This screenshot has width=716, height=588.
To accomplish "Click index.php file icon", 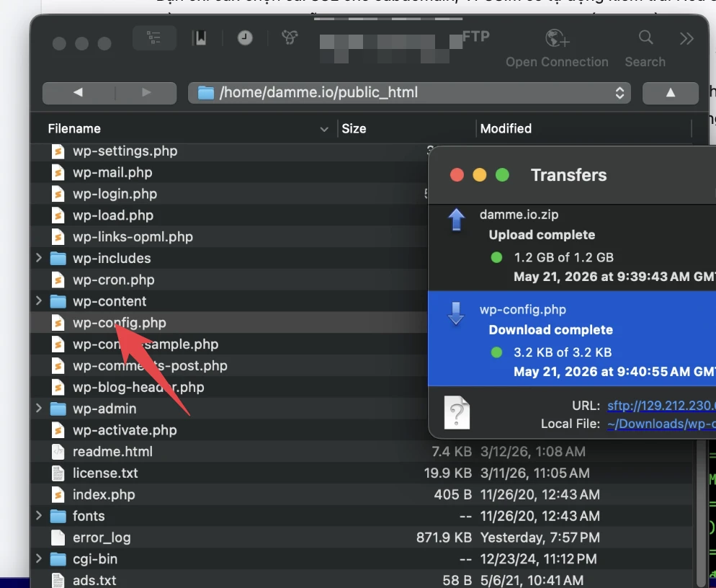I will [x=58, y=494].
